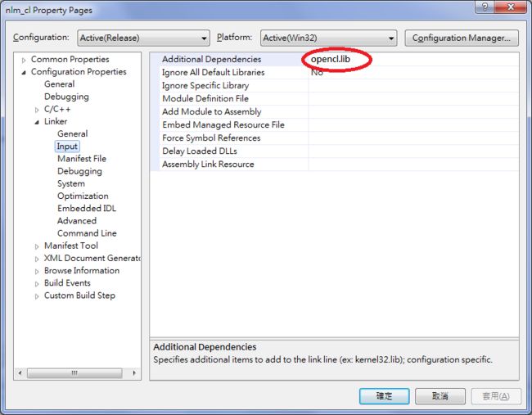Select Advanced under Linker
532x415 pixels.
tap(77, 220)
